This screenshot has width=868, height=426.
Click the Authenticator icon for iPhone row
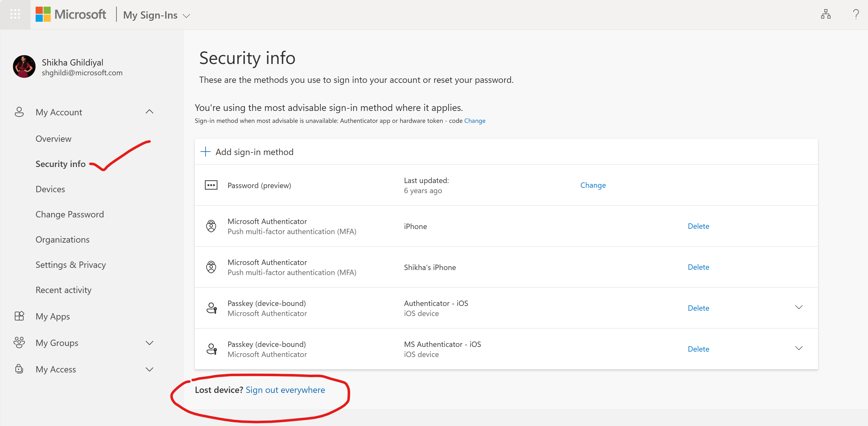(x=211, y=226)
